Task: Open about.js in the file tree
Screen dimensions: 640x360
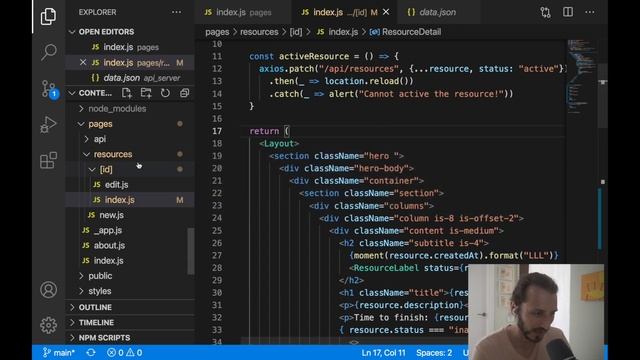Action: (109, 245)
